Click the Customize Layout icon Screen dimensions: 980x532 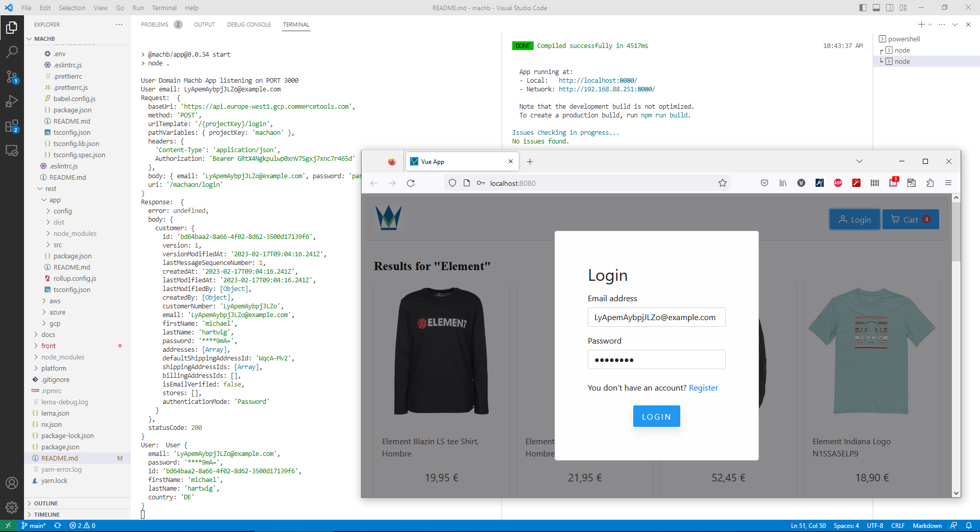(903, 8)
